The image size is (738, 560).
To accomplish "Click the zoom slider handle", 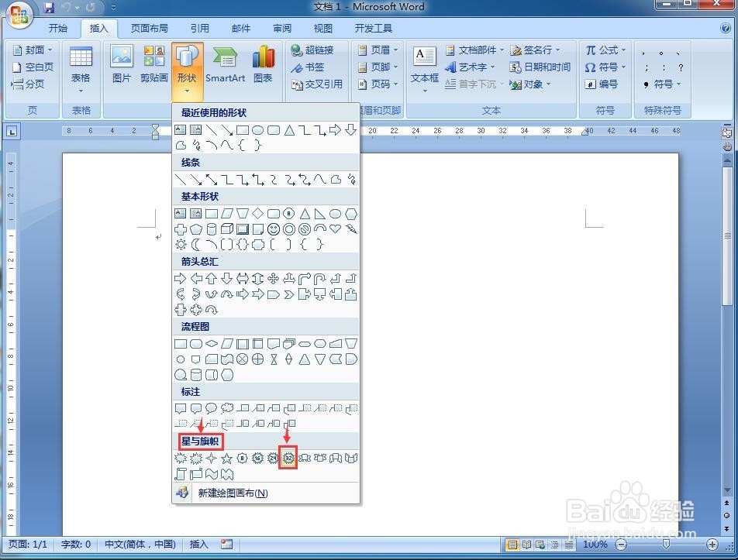I will [666, 545].
